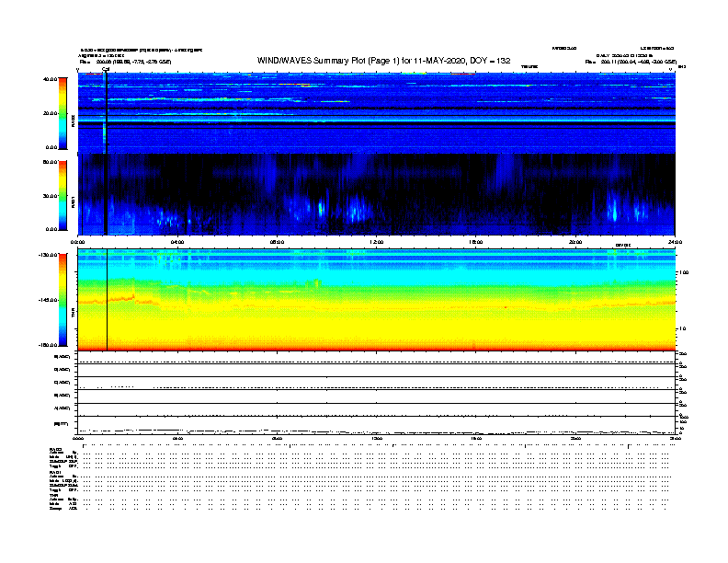Click the bright burst near 10:00 in RAD1
Image resolution: width=728 pixels, height=563 pixels.
click(x=321, y=207)
